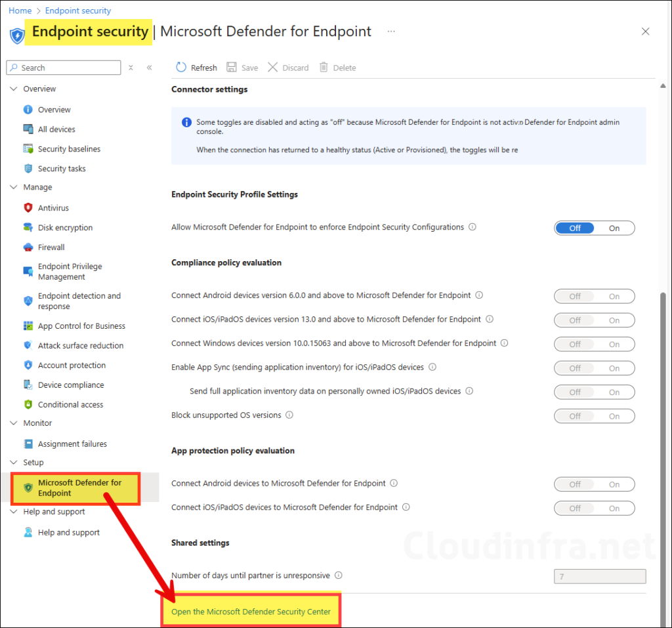Viewport: 672px width, 628px height.
Task: Open Device compliance menu entry
Action: [x=71, y=385]
